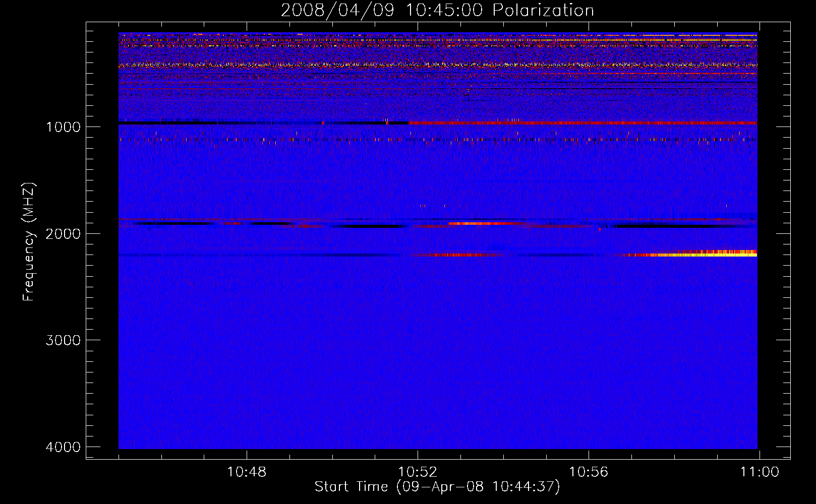This screenshot has width=816, height=504.
Task: Click the '3000' frequency tick label
Action: (63, 340)
